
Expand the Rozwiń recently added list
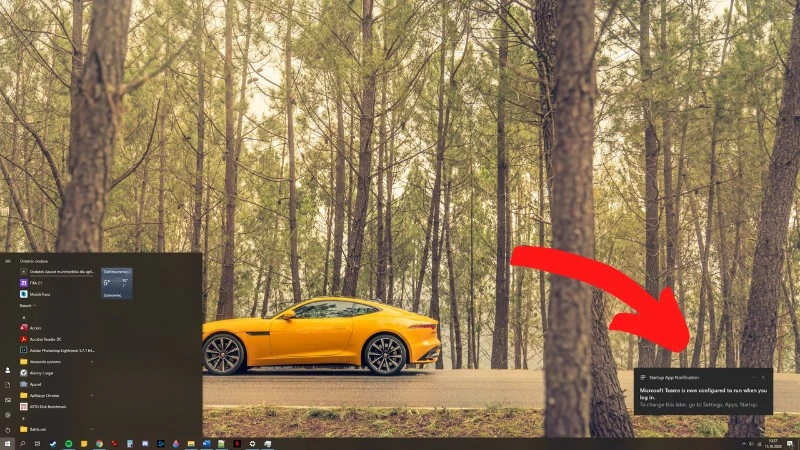(x=28, y=306)
